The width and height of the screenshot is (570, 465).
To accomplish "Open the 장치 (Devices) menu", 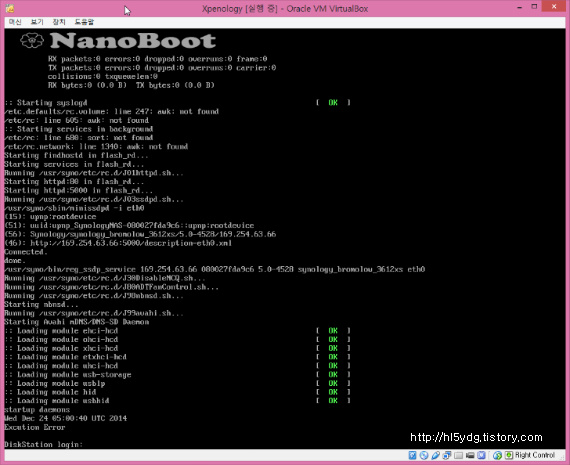I will click(x=59, y=22).
